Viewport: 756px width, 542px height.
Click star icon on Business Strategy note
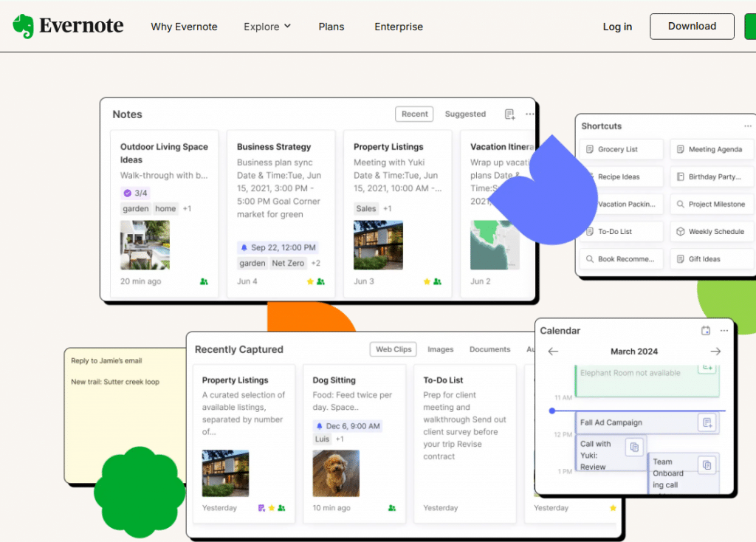(x=310, y=281)
